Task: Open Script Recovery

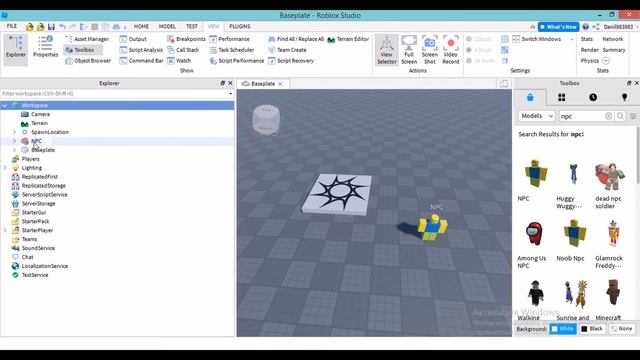Action: [291, 60]
